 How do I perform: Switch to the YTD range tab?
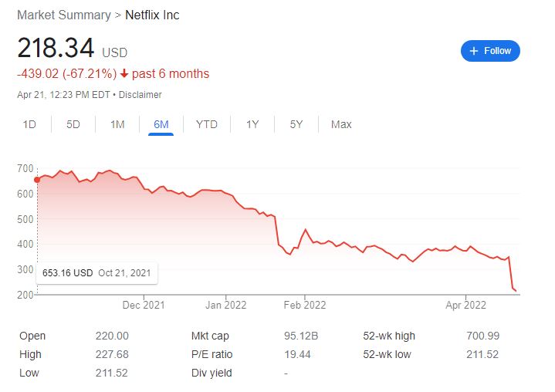tap(207, 124)
